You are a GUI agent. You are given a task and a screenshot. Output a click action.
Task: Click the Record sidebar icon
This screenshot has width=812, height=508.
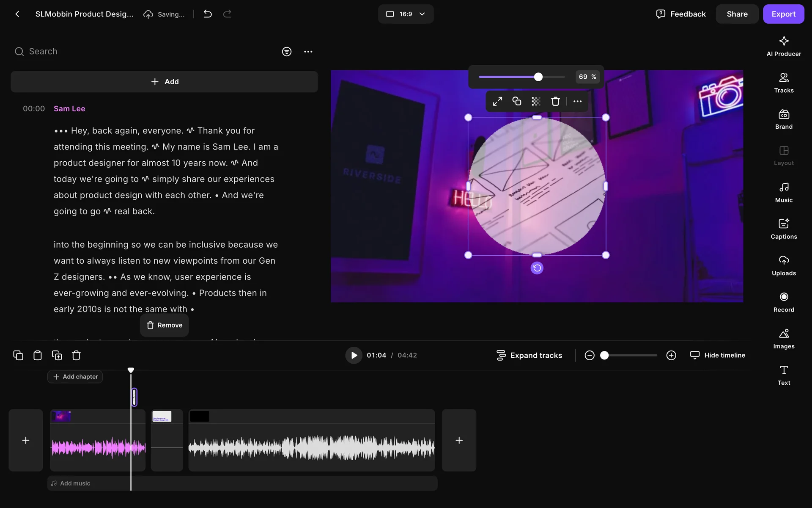(x=783, y=302)
